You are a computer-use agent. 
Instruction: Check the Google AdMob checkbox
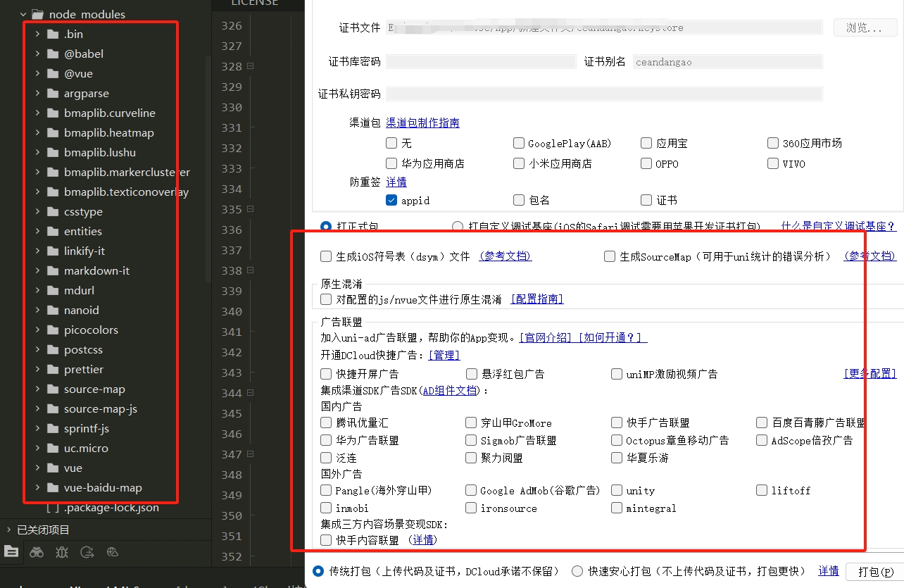tap(471, 490)
